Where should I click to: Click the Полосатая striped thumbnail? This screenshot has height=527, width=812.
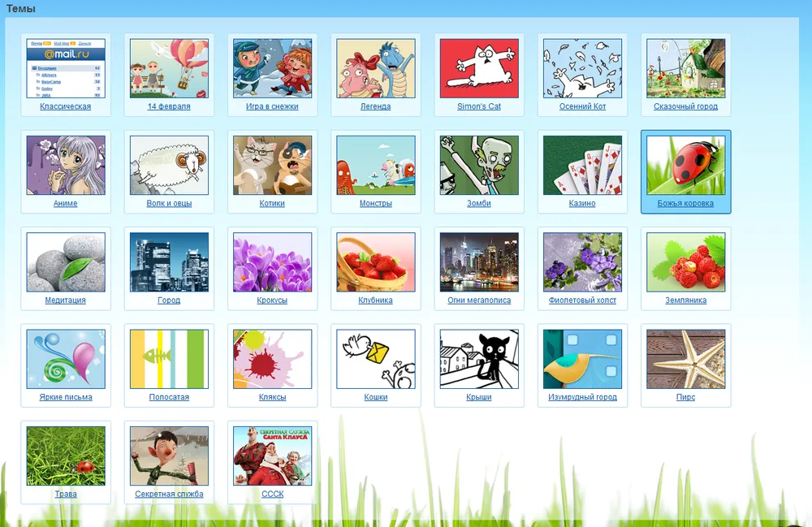pos(170,359)
